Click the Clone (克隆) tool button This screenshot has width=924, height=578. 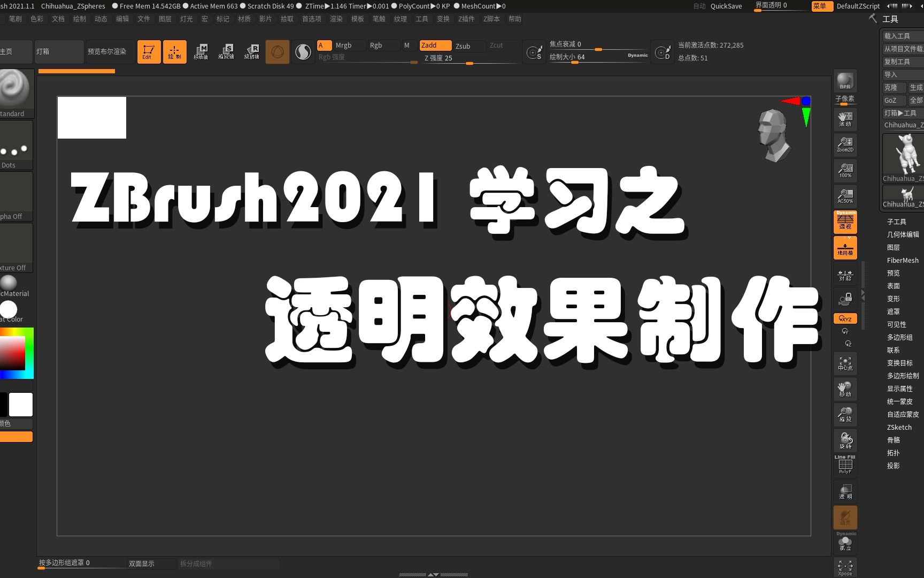(894, 87)
